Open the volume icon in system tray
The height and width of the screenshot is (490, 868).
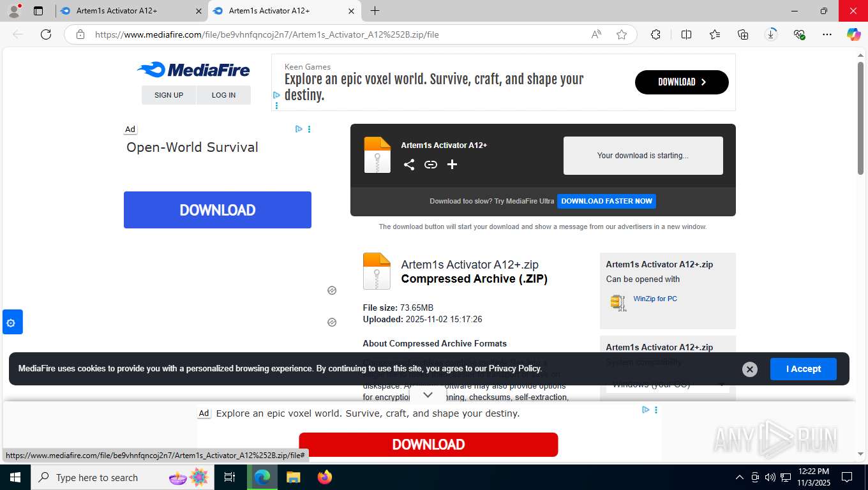(x=770, y=477)
